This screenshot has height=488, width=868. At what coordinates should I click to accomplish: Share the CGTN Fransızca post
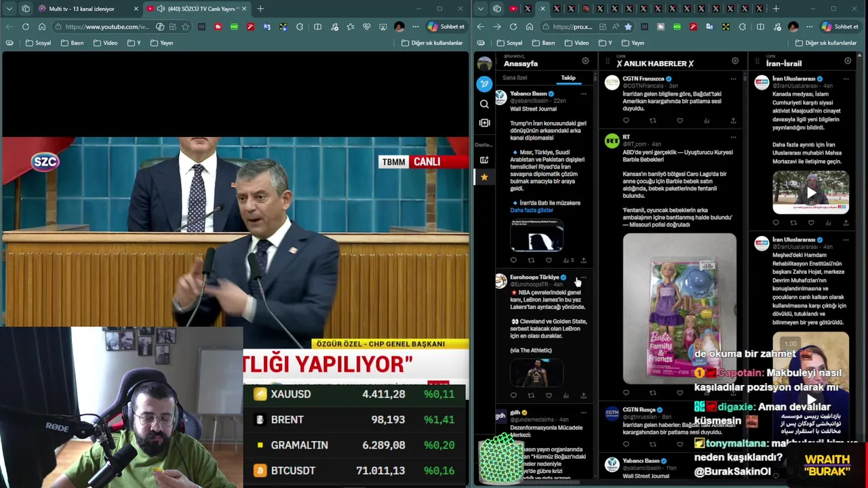[x=733, y=121]
